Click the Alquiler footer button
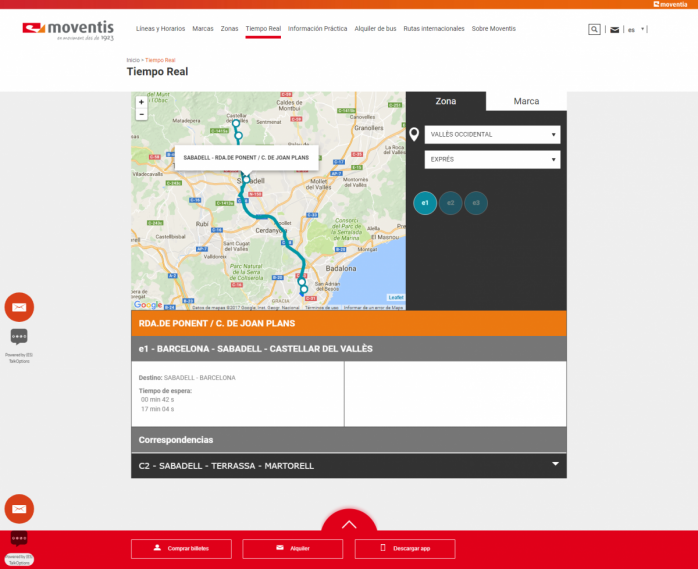This screenshot has width=698, height=569. 292,549
